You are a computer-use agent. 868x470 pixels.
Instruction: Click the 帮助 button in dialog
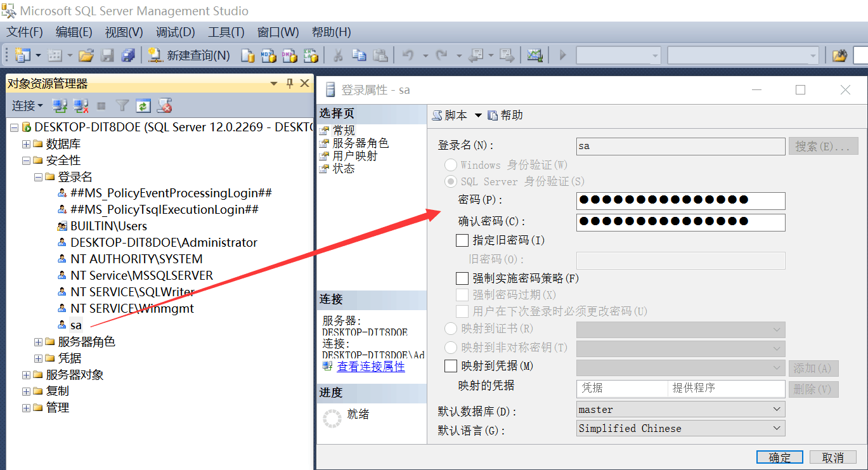(505, 115)
